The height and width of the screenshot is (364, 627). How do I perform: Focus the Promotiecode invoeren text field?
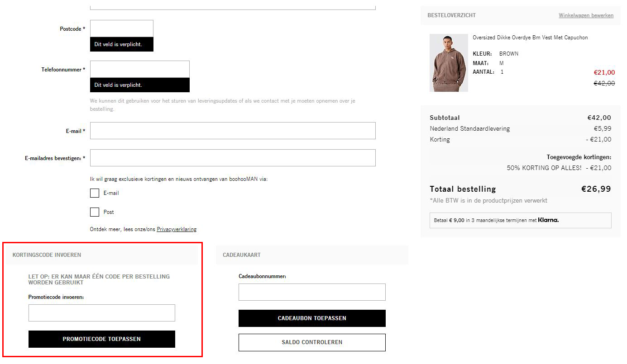pos(102,312)
